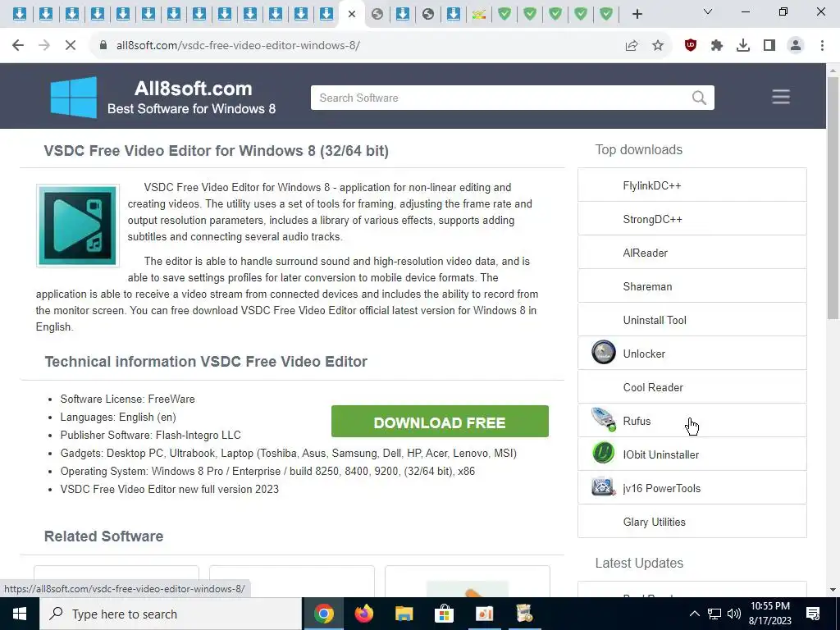The width and height of the screenshot is (840, 630).
Task: Open the Windows Start menu
Action: (x=20, y=614)
